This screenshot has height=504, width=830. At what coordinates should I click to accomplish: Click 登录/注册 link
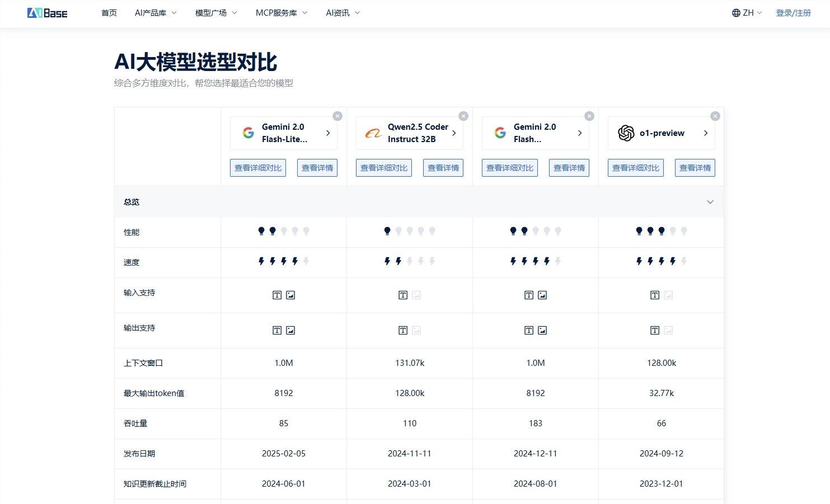click(793, 13)
